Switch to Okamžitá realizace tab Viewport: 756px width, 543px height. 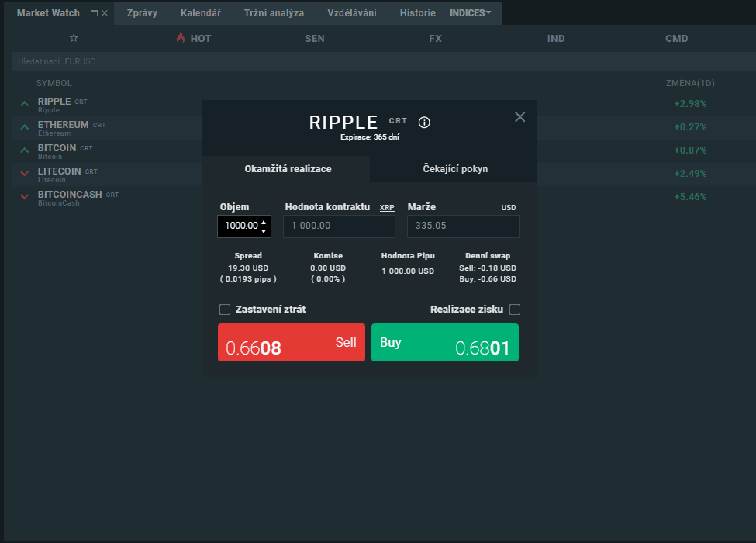click(x=286, y=169)
